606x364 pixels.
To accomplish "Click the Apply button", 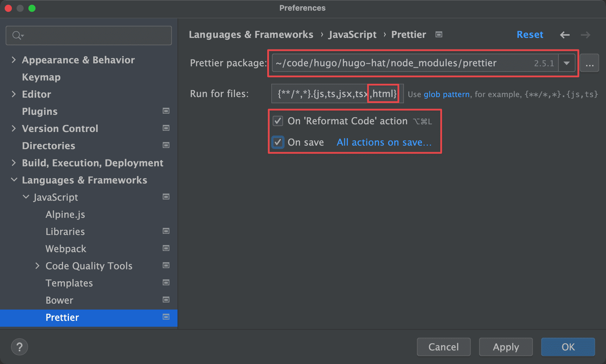I will point(506,347).
